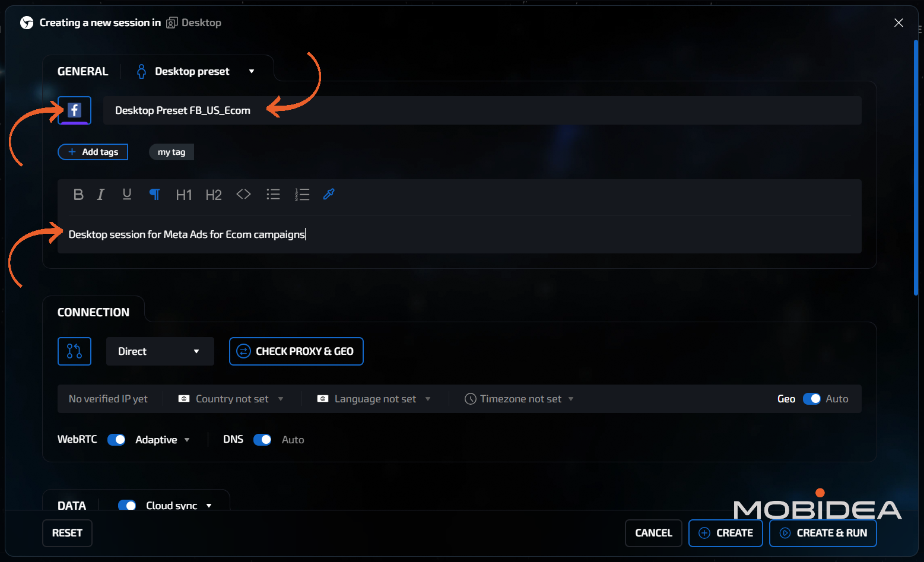The height and width of the screenshot is (562, 924).
Task: Click the Check Proxy & Geo button
Action: coord(296,351)
